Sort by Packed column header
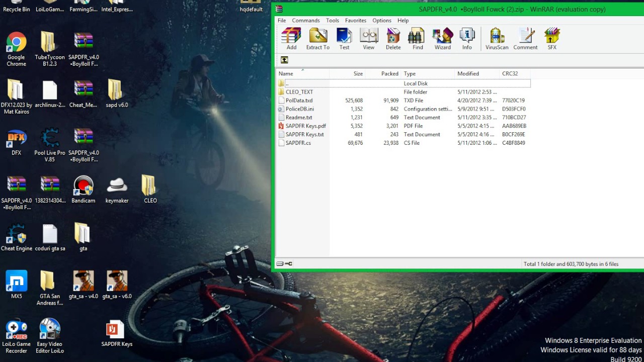 383,73
